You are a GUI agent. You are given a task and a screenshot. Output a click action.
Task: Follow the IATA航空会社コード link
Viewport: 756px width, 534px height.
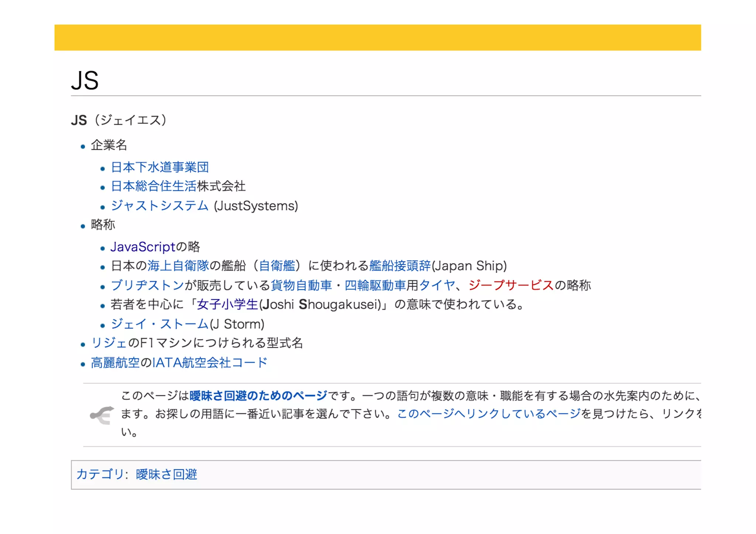click(x=210, y=363)
